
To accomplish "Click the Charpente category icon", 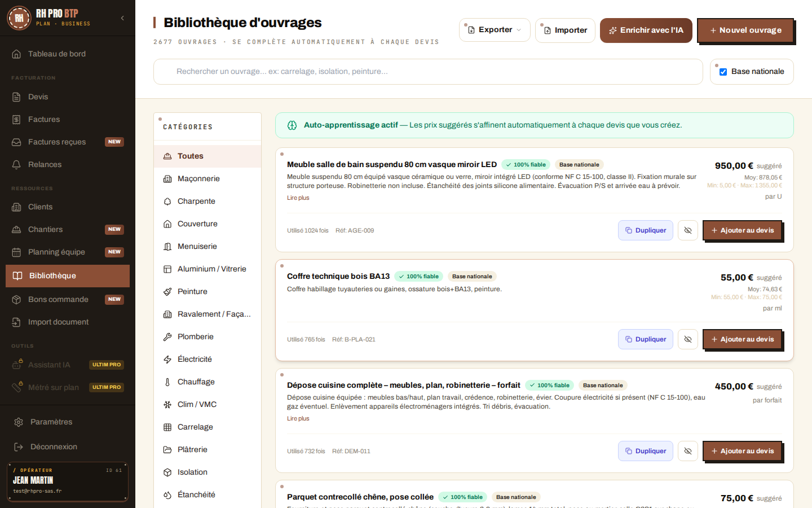I will click(167, 201).
